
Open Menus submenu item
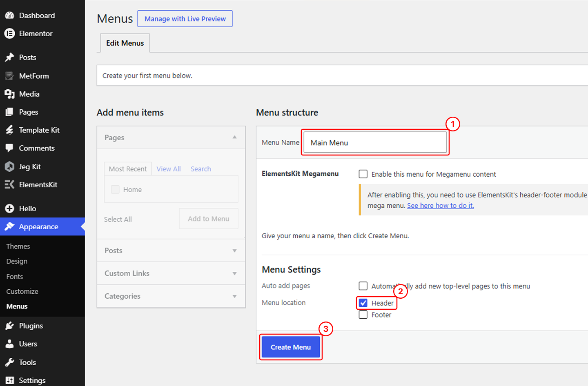(17, 306)
